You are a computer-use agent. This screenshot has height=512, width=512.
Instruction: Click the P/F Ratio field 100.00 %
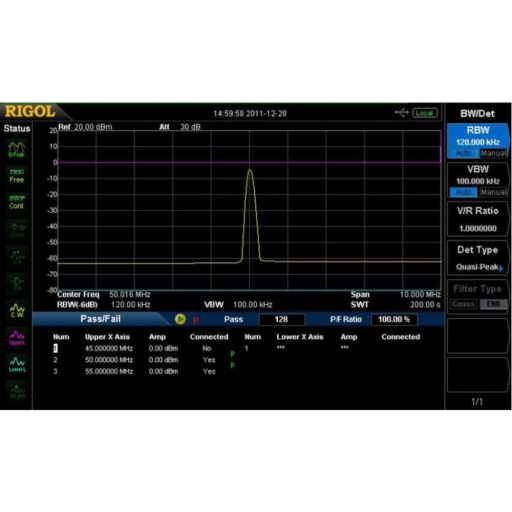click(394, 319)
